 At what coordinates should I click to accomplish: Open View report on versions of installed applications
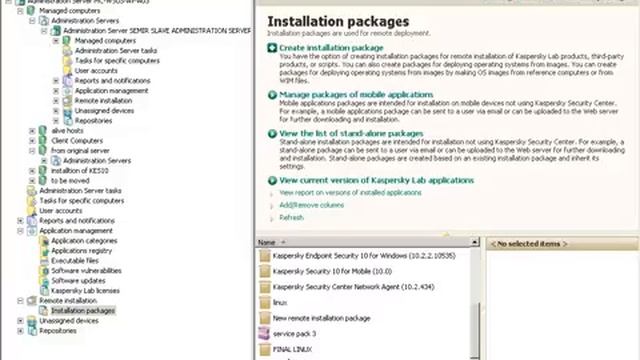(x=350, y=193)
